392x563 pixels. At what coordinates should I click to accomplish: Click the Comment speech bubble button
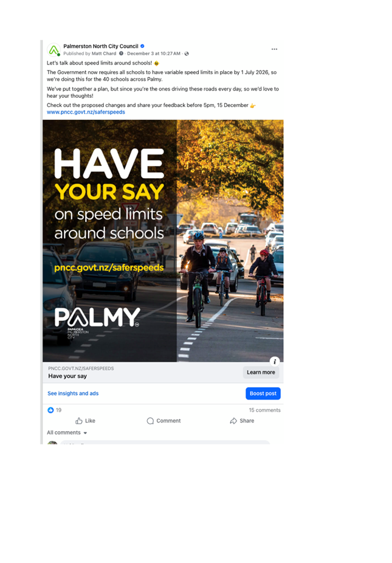pyautogui.click(x=163, y=421)
